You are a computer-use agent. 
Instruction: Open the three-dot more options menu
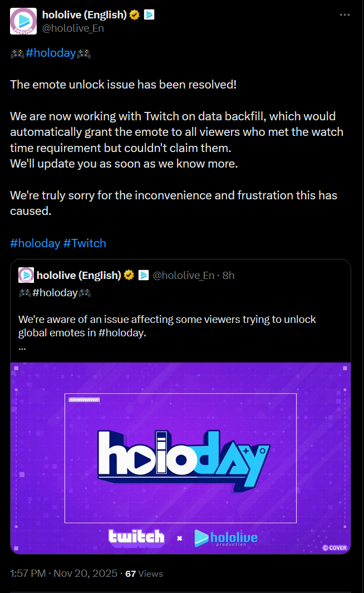point(345,15)
